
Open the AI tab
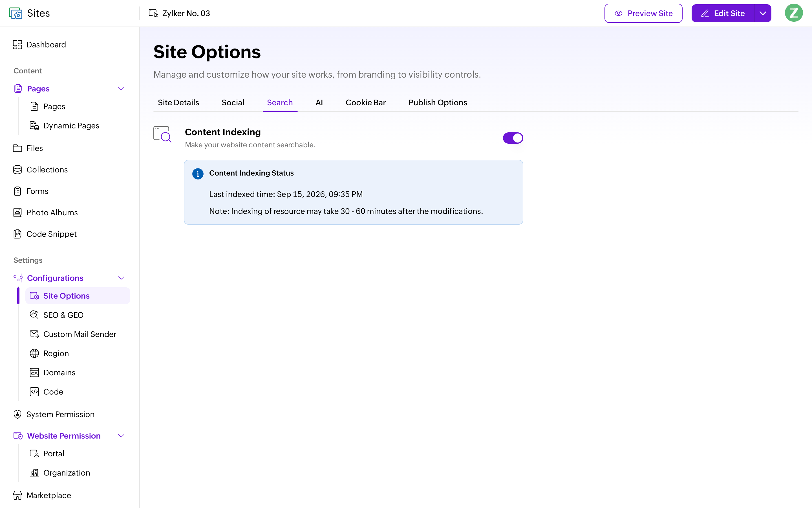click(x=319, y=102)
